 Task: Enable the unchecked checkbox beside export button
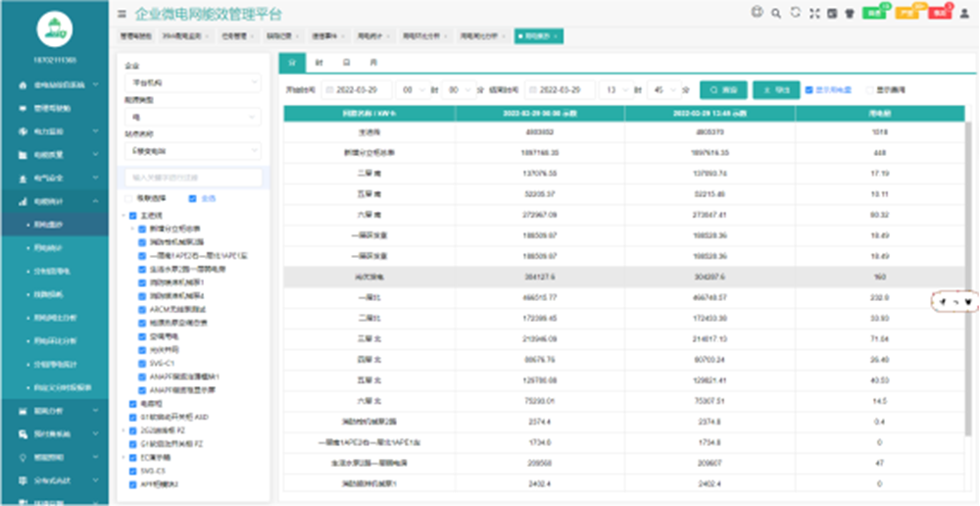click(869, 89)
